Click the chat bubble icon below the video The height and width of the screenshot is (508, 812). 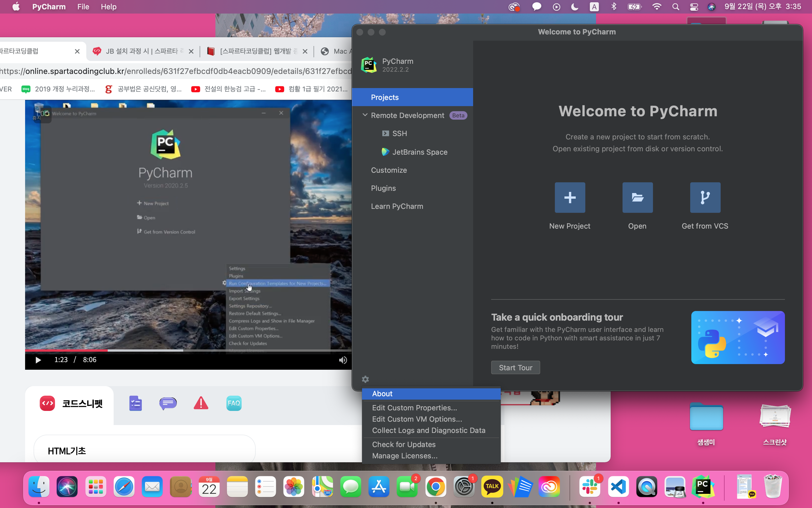pos(168,403)
